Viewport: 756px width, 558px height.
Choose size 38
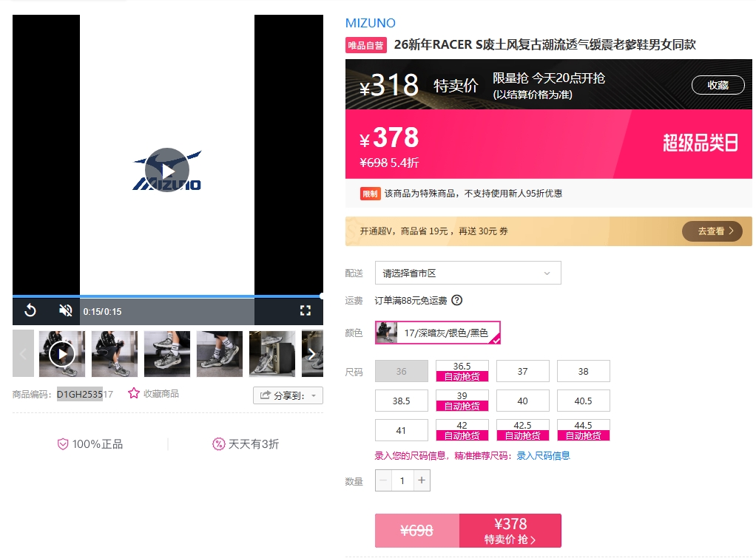tap(584, 371)
